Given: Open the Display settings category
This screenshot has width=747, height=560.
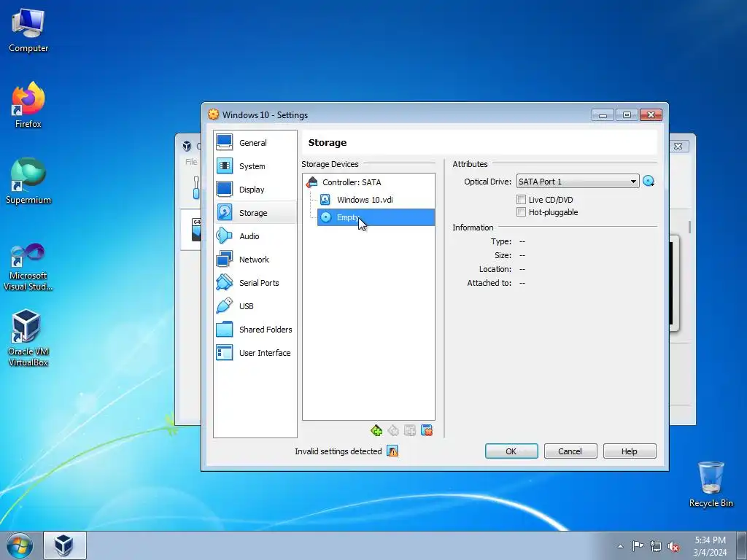Looking at the screenshot, I should 255,190.
